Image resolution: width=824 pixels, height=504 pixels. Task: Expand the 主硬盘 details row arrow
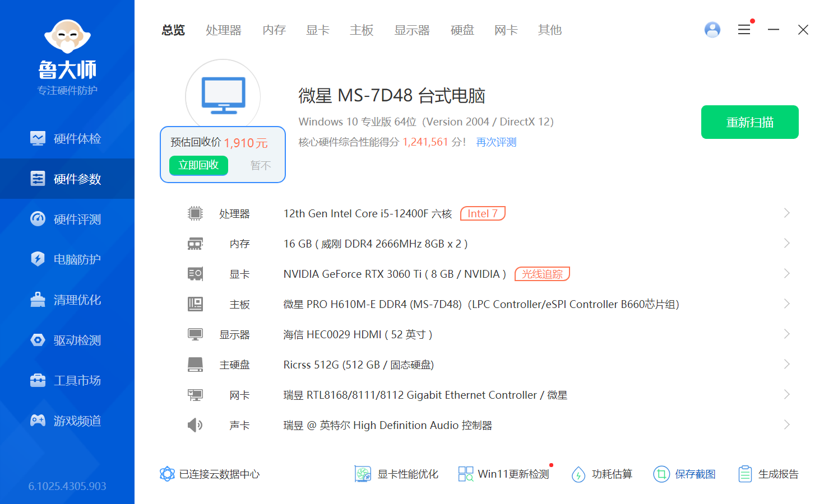pos(786,365)
